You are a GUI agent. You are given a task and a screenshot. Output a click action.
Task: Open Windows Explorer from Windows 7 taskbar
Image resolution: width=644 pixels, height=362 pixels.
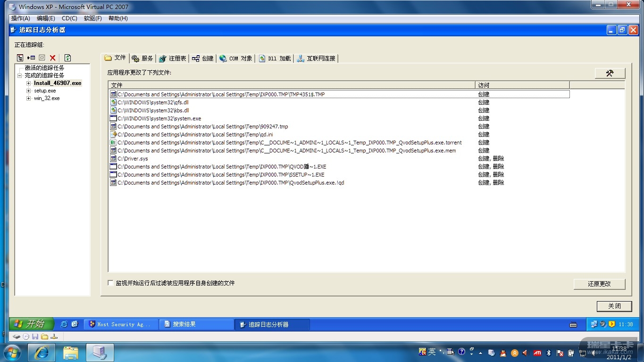click(x=71, y=353)
